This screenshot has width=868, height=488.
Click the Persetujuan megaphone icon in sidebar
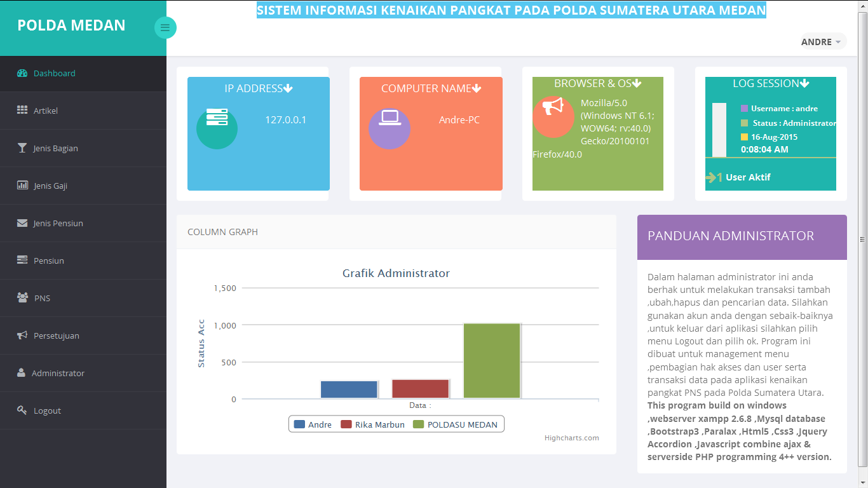pos(22,335)
